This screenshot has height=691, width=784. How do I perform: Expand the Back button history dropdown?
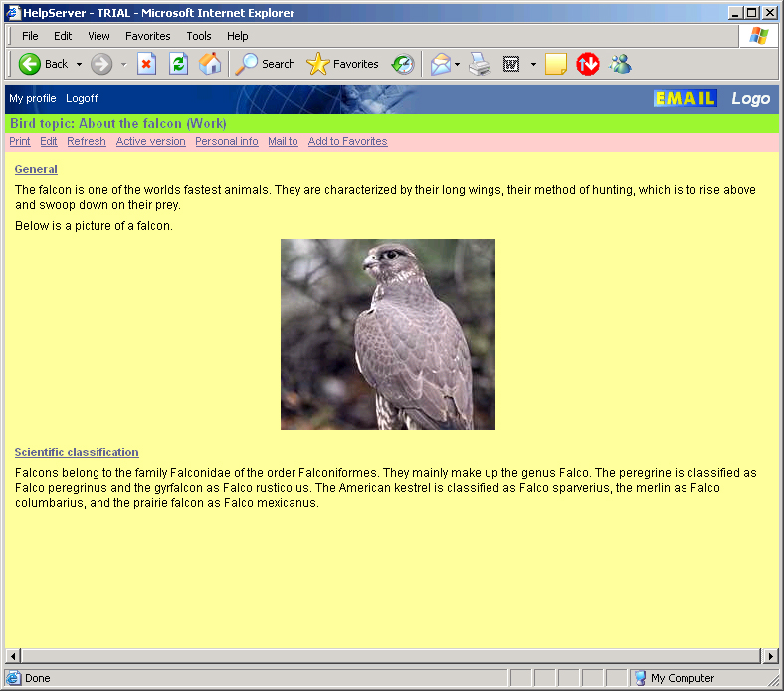(x=79, y=64)
